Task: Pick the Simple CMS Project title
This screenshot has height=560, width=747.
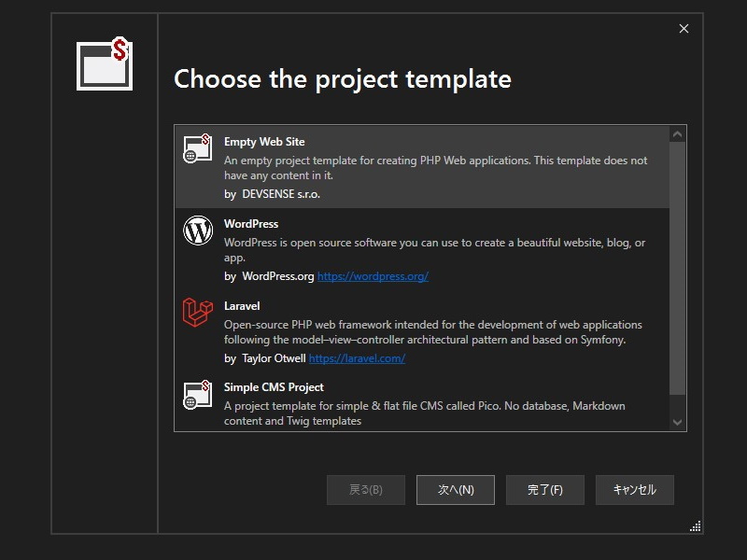Action: click(274, 387)
